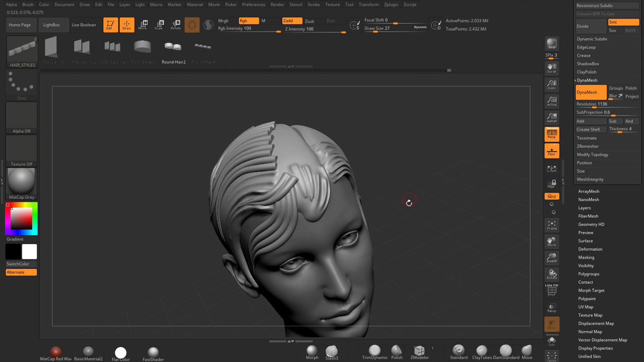This screenshot has width=644, height=362.
Task: Enable Zsub sculpting mode
Action: [310, 21]
